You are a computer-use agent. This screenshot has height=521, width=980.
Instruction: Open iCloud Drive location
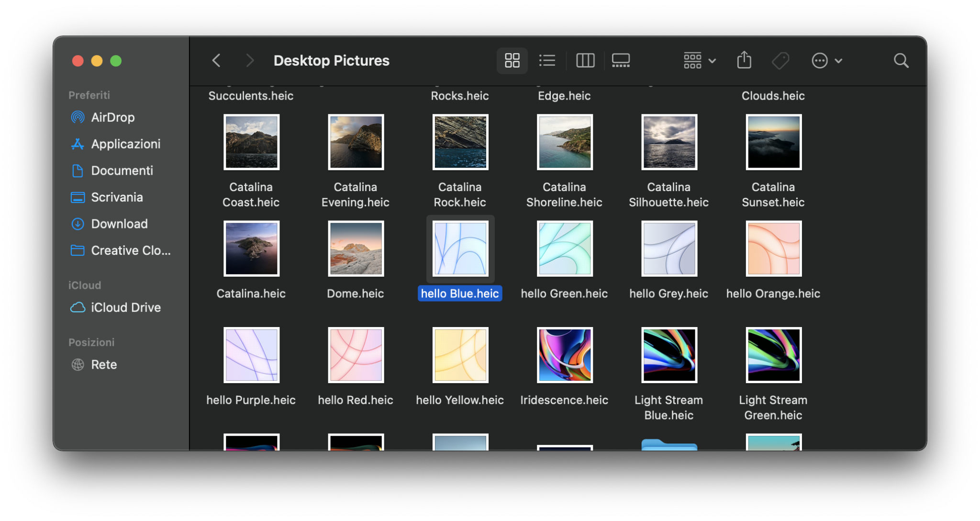(x=120, y=306)
